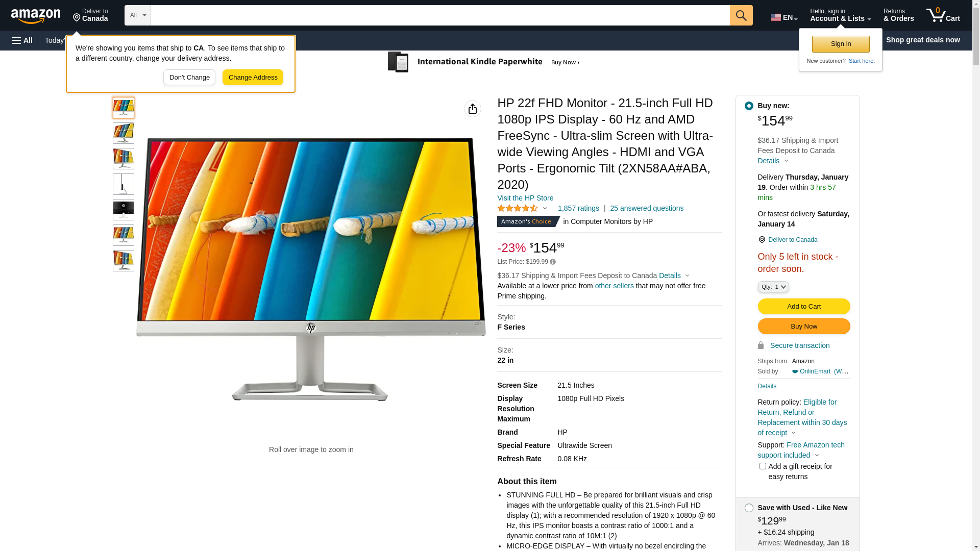Image resolution: width=980 pixels, height=551 pixels.
Task: Click the Amazon logo
Action: tap(36, 16)
